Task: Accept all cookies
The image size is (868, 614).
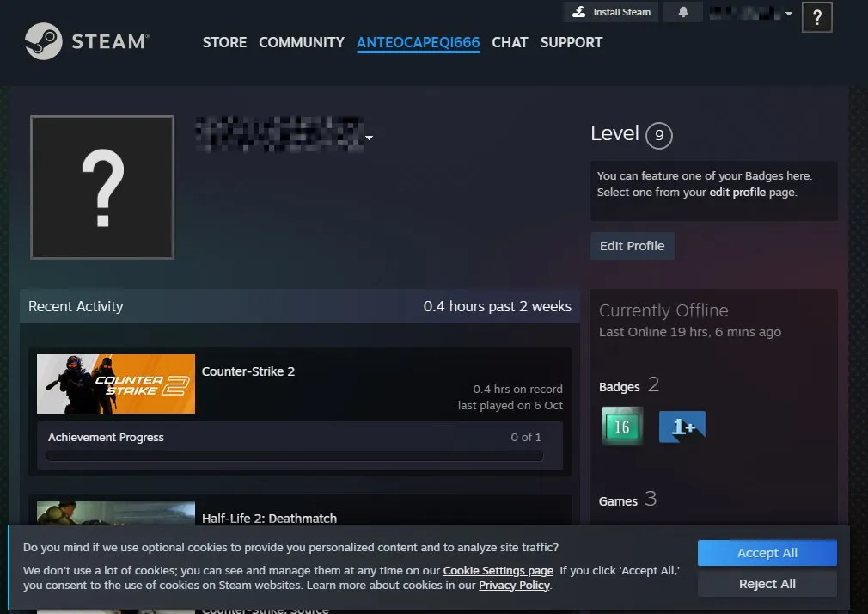Action: pos(767,553)
